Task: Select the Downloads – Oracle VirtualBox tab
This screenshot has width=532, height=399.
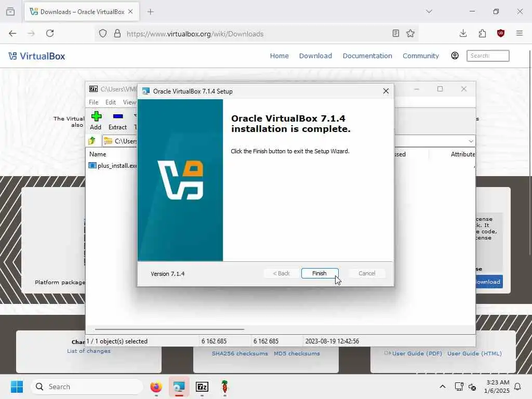Action: (x=82, y=11)
